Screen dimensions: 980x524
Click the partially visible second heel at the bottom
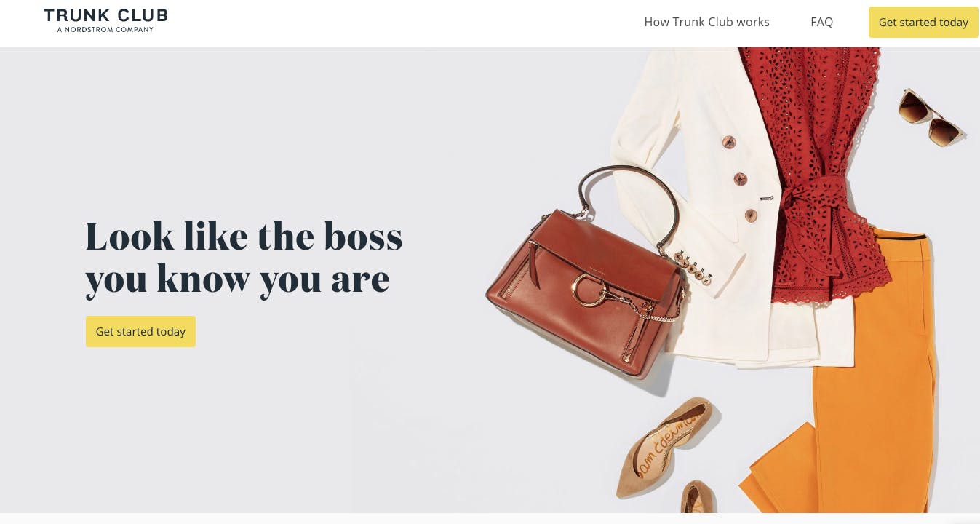[698, 497]
